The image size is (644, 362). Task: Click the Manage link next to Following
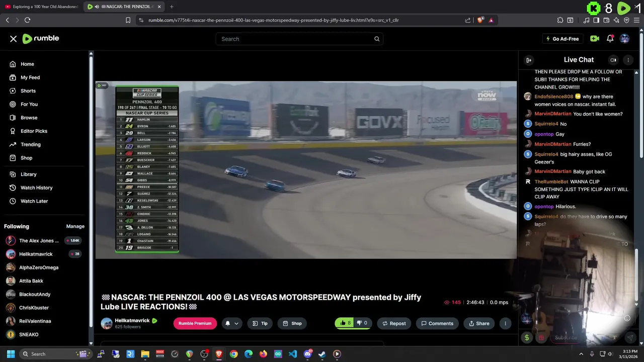pos(75,226)
